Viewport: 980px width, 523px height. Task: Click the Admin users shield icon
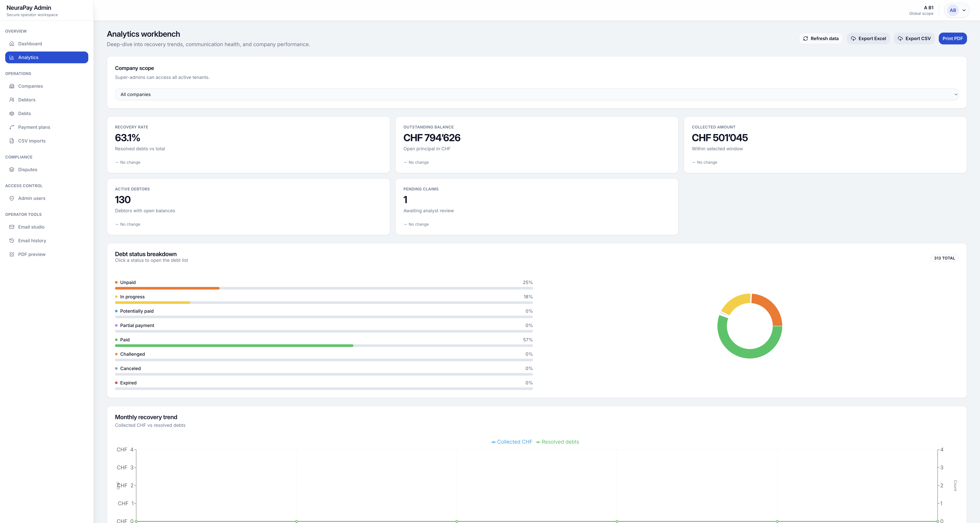coord(12,198)
